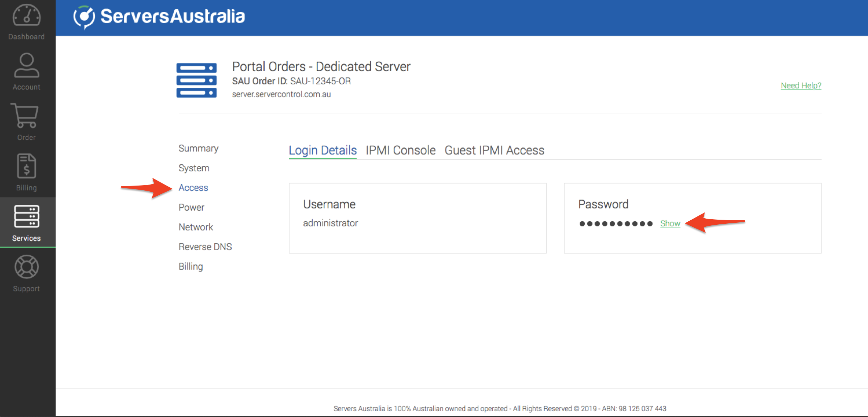This screenshot has width=868, height=417.
Task: Open the Dashboard gauge icon
Action: pyautogui.click(x=26, y=16)
